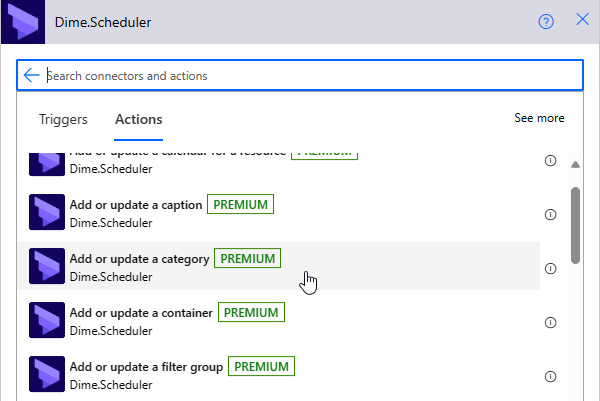Focus the Search connectors and actions field
This screenshot has height=401, width=600.
point(300,75)
